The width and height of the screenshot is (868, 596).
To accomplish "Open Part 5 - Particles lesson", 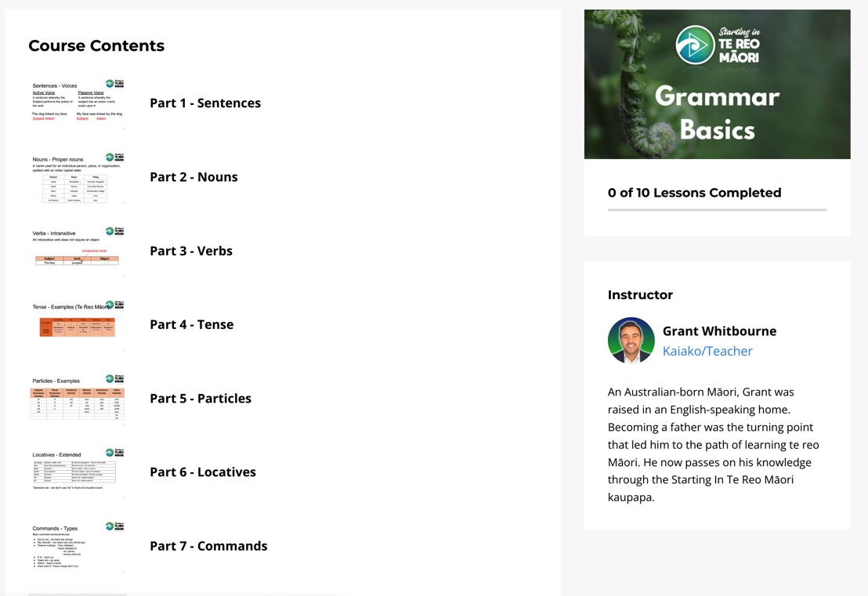I will click(201, 398).
